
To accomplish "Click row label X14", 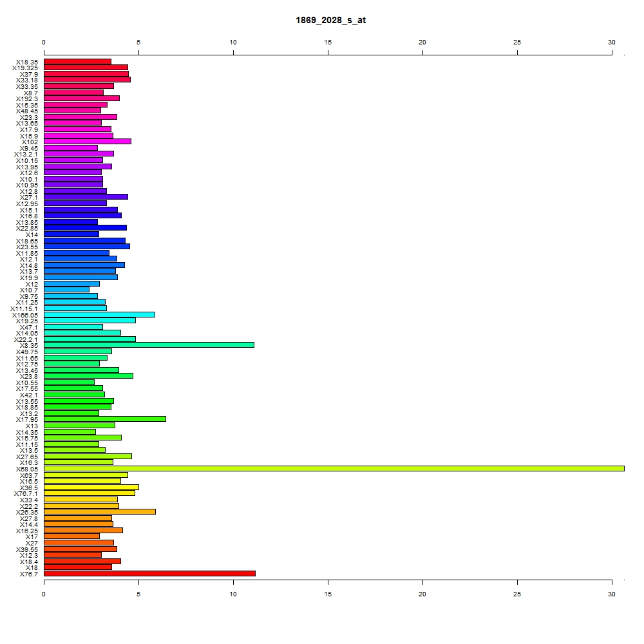I will point(32,235).
